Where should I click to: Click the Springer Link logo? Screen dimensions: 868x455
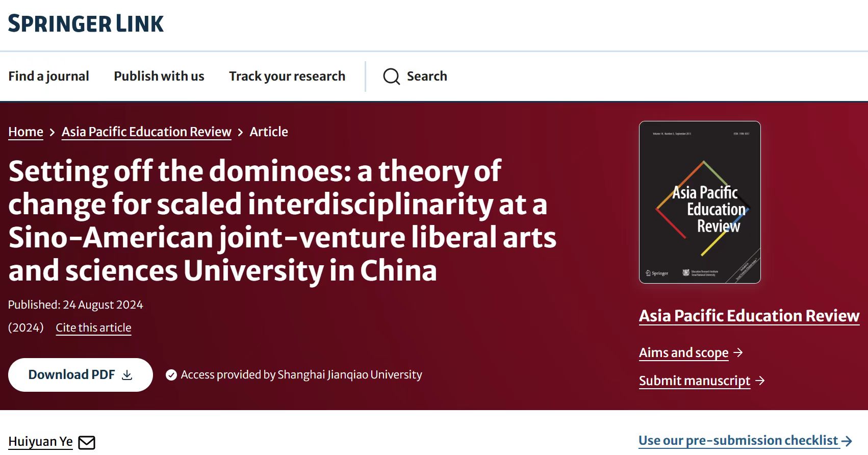tap(86, 24)
